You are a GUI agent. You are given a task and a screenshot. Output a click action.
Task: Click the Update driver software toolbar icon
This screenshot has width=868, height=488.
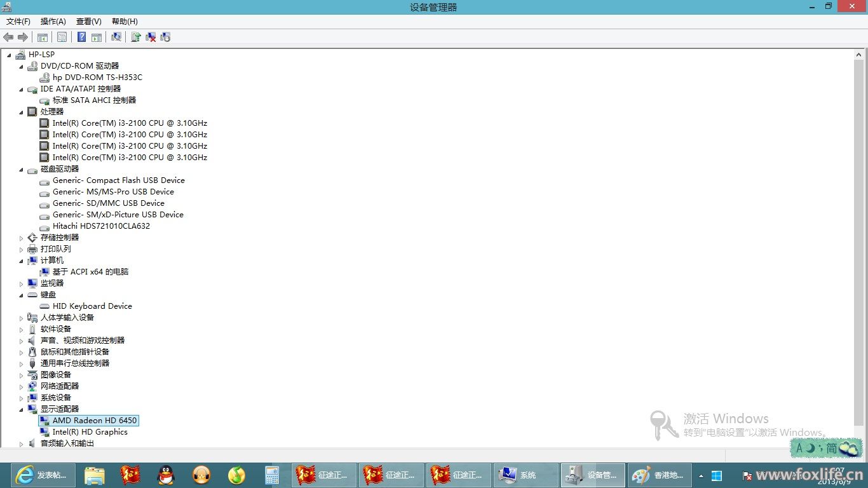pos(135,37)
